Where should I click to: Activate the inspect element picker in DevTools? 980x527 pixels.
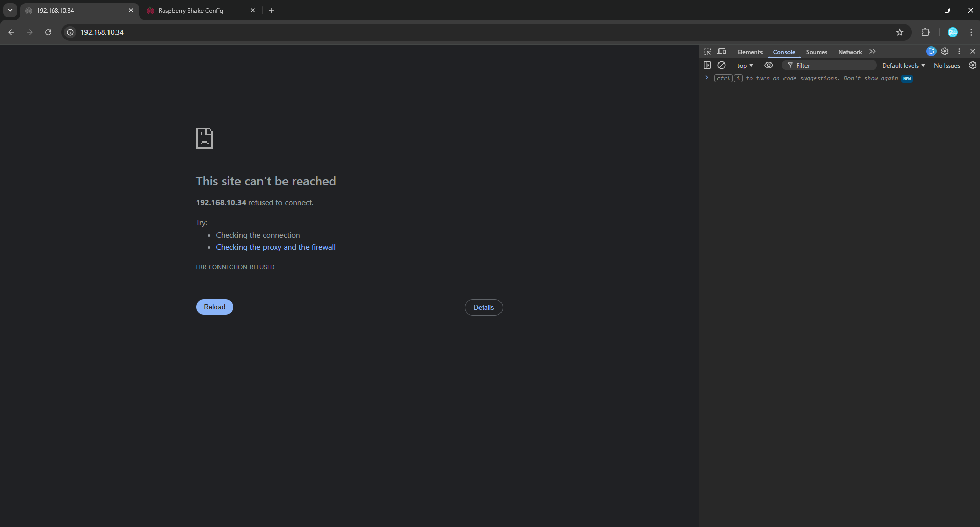[707, 52]
